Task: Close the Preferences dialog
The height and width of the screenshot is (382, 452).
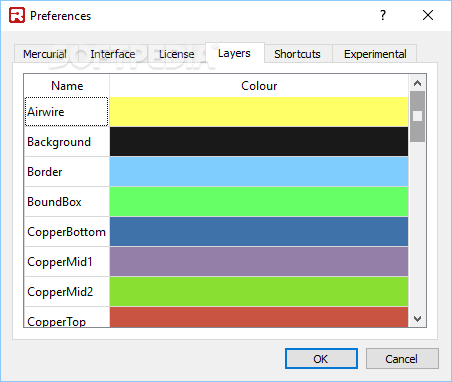Action: click(x=428, y=15)
